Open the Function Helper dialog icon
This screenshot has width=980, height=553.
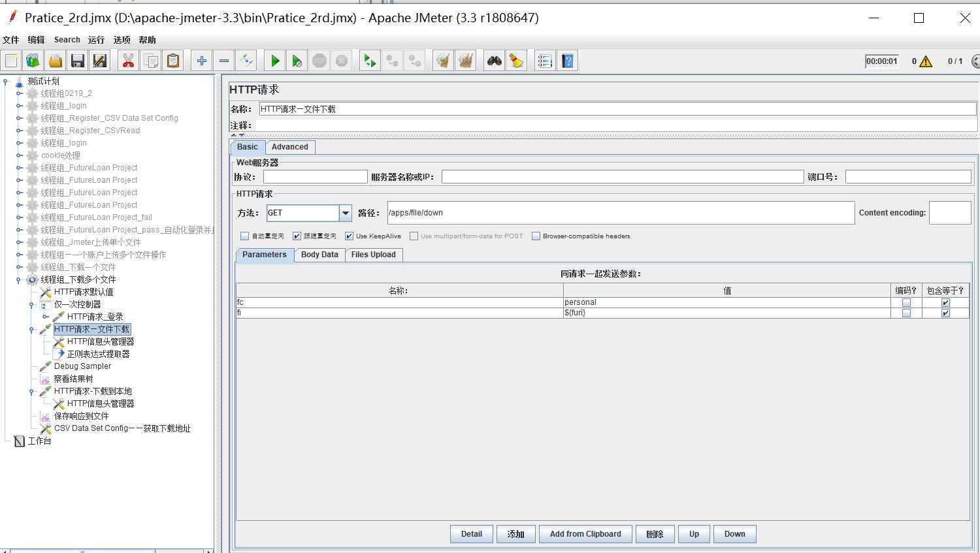tap(545, 61)
